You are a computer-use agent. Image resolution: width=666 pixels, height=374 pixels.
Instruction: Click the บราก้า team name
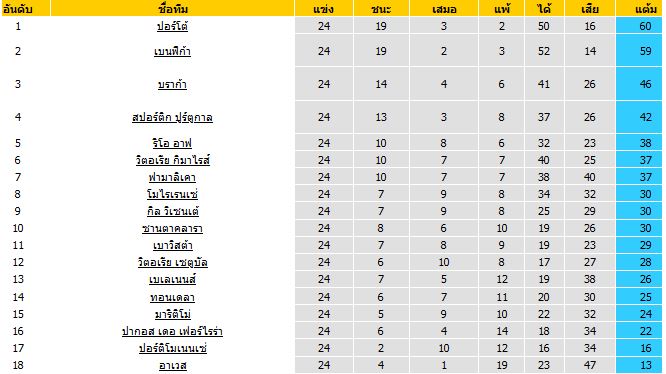click(172, 84)
